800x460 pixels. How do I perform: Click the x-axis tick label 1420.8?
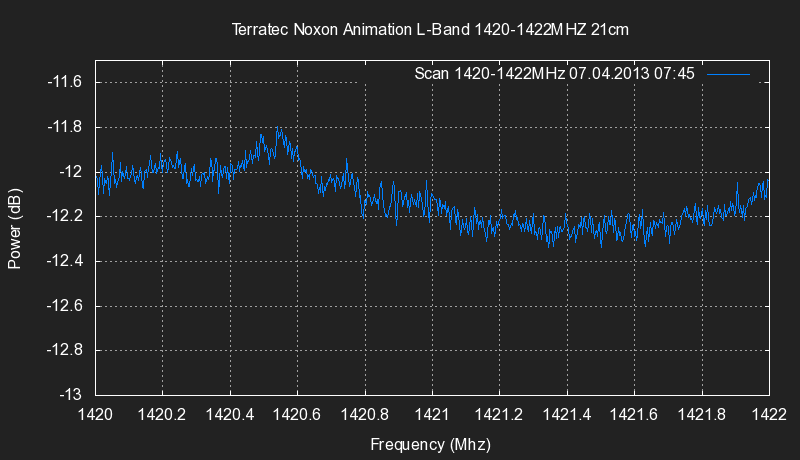(x=365, y=415)
